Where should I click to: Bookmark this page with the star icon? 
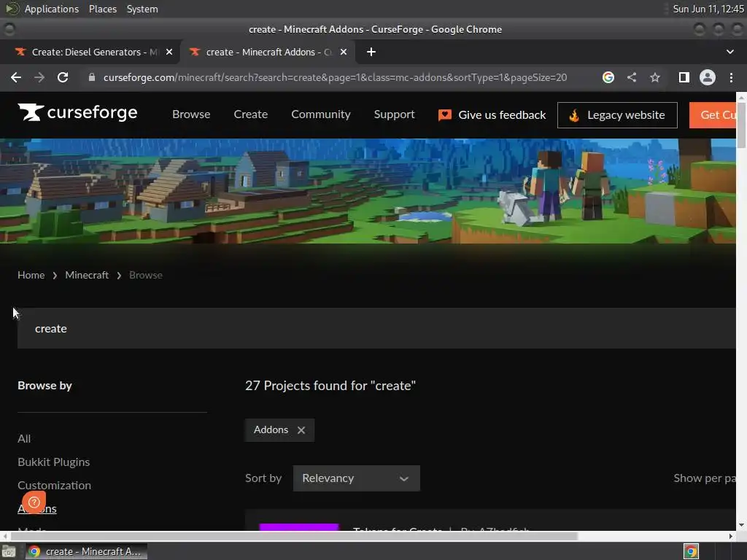point(655,77)
